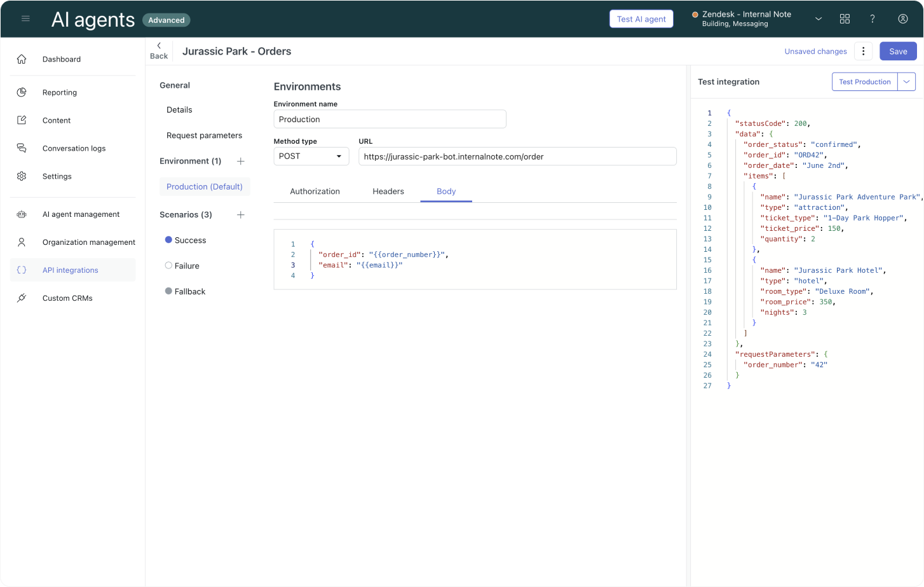Click the help question mark icon
This screenshot has width=924, height=587.
873,19
